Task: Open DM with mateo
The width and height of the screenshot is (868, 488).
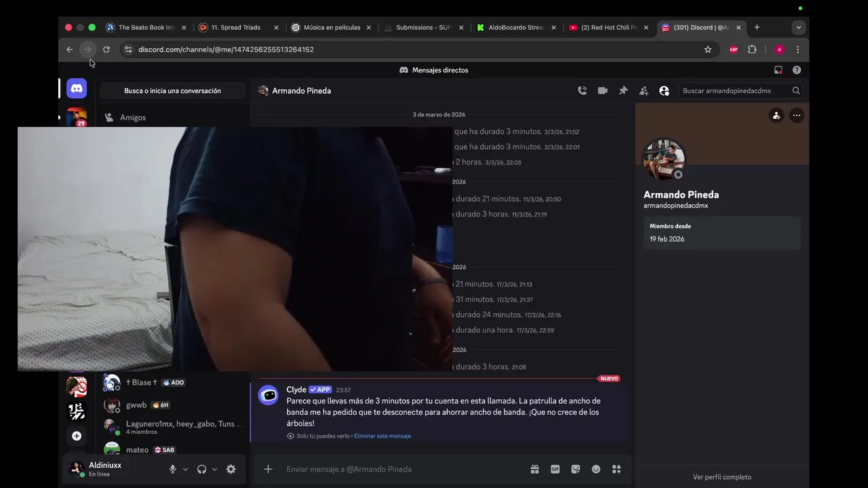Action: [x=172, y=449]
